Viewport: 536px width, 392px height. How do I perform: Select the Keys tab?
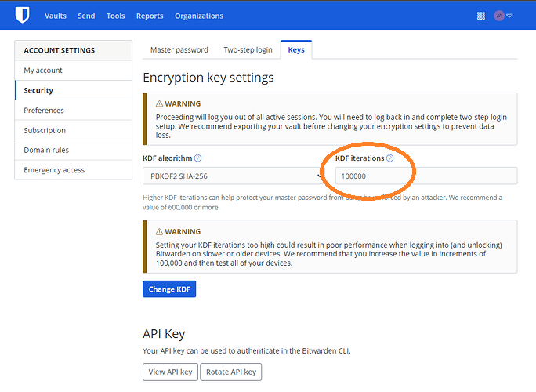click(x=296, y=50)
